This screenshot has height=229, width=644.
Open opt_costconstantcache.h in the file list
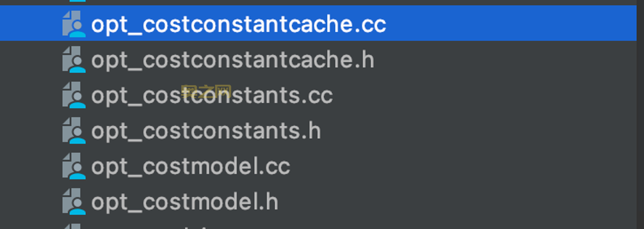point(233,60)
